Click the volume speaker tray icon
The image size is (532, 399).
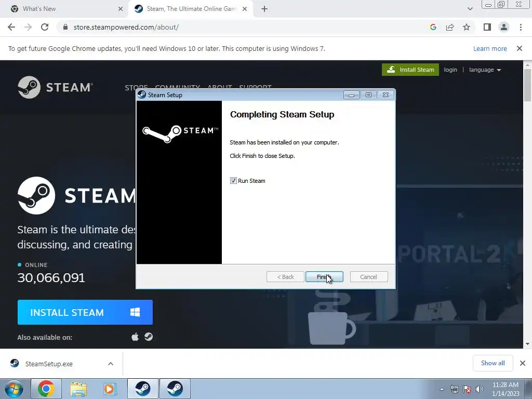click(480, 389)
